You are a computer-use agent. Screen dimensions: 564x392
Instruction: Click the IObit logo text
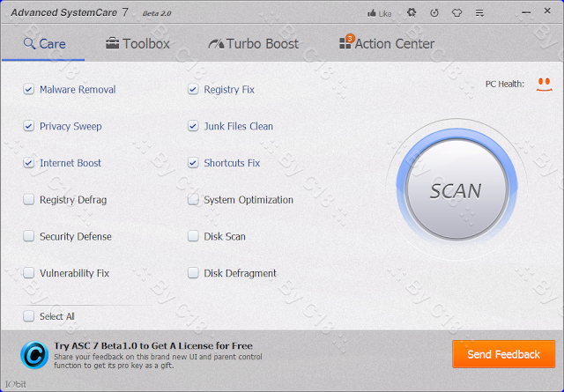(16, 384)
